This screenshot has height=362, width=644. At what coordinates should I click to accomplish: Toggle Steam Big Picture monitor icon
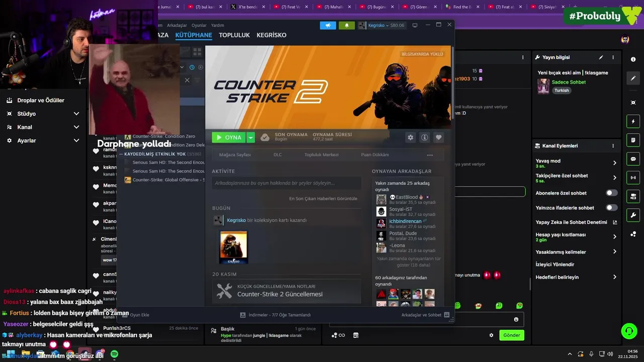click(415, 25)
